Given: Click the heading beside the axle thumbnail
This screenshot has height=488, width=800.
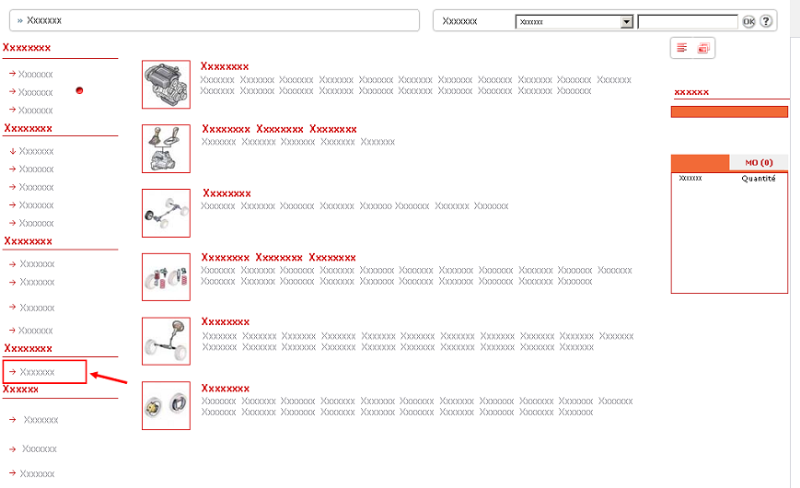Looking at the screenshot, I should pos(227,193).
